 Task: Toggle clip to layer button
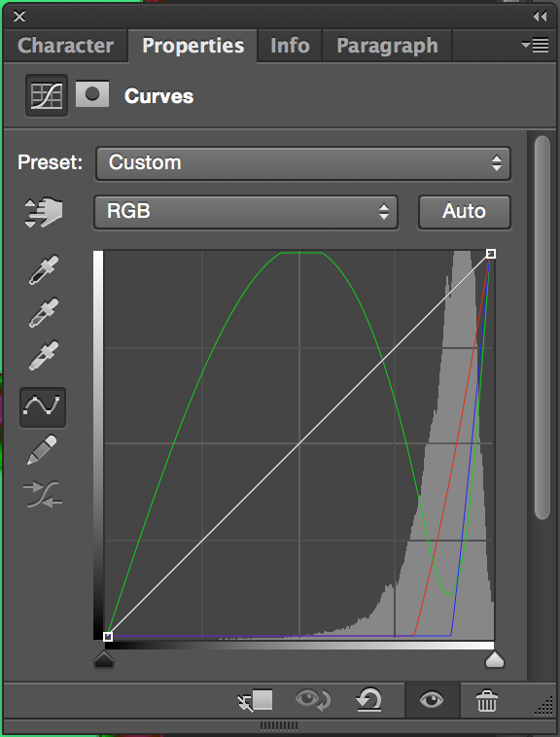pos(255,700)
